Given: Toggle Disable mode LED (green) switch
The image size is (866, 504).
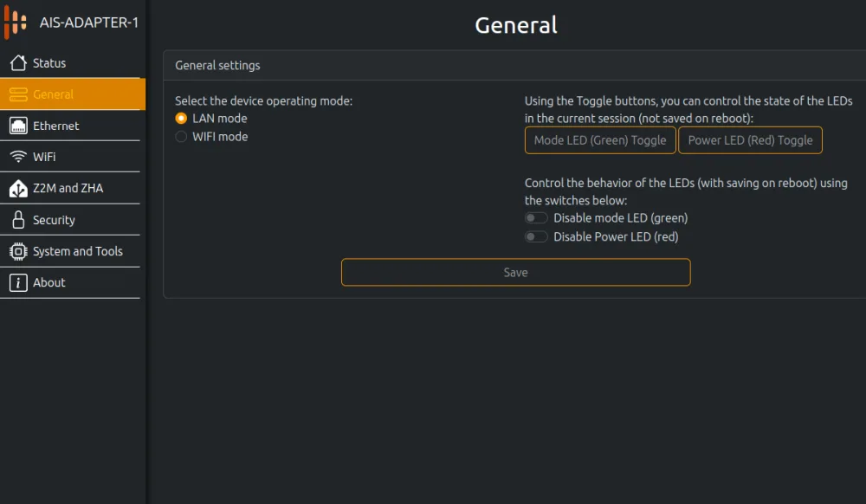Looking at the screenshot, I should tap(536, 218).
